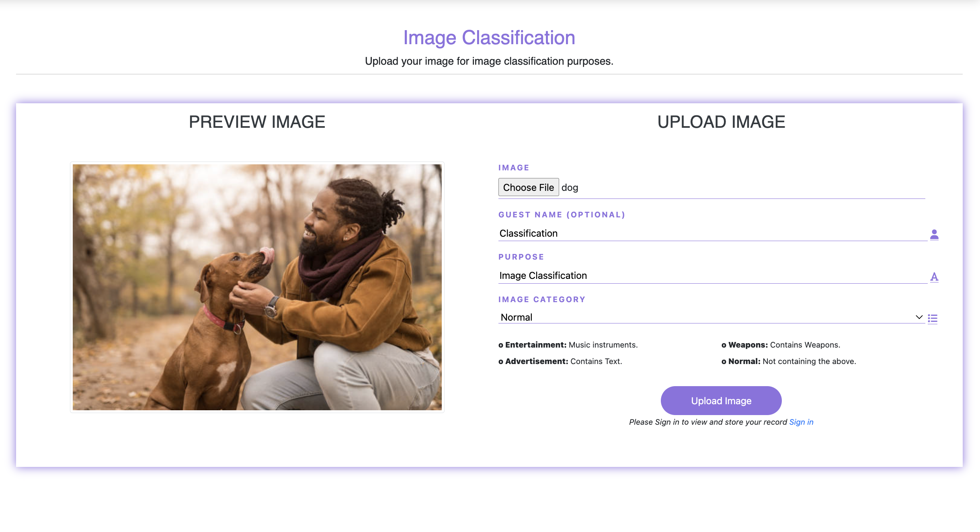
Task: Open the Sign in link
Action: click(x=801, y=422)
